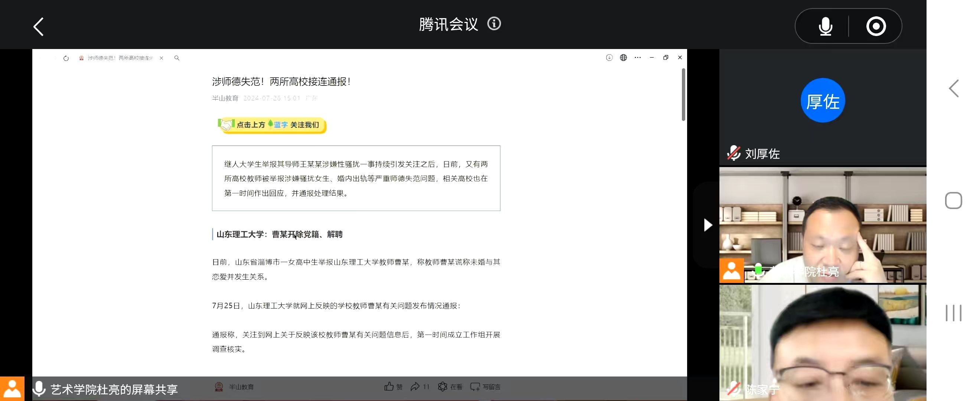This screenshot has height=401, width=980.
Task: Reload the shared browser page
Action: pyautogui.click(x=66, y=58)
